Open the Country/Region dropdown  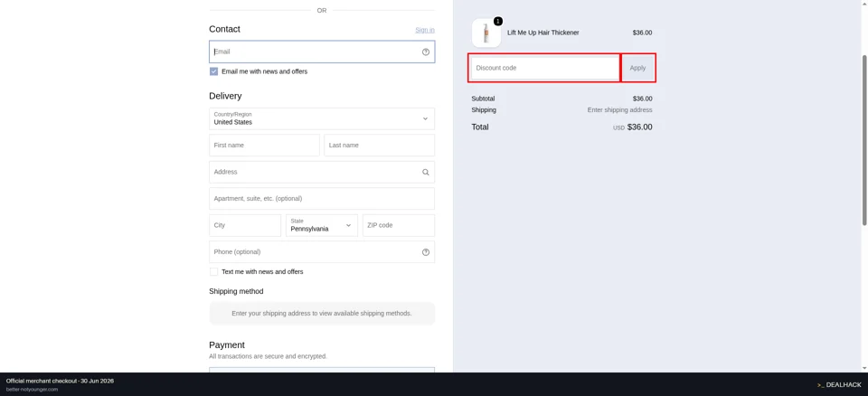pos(322,118)
